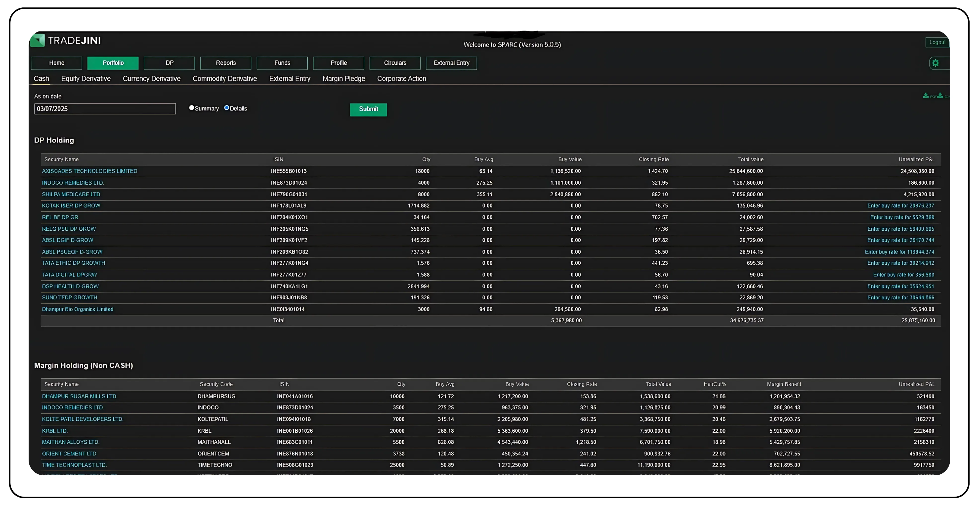Image resolution: width=980 pixels, height=509 pixels.
Task: Open MAITHAN ALLOYS LTD. link
Action: pyautogui.click(x=70, y=442)
